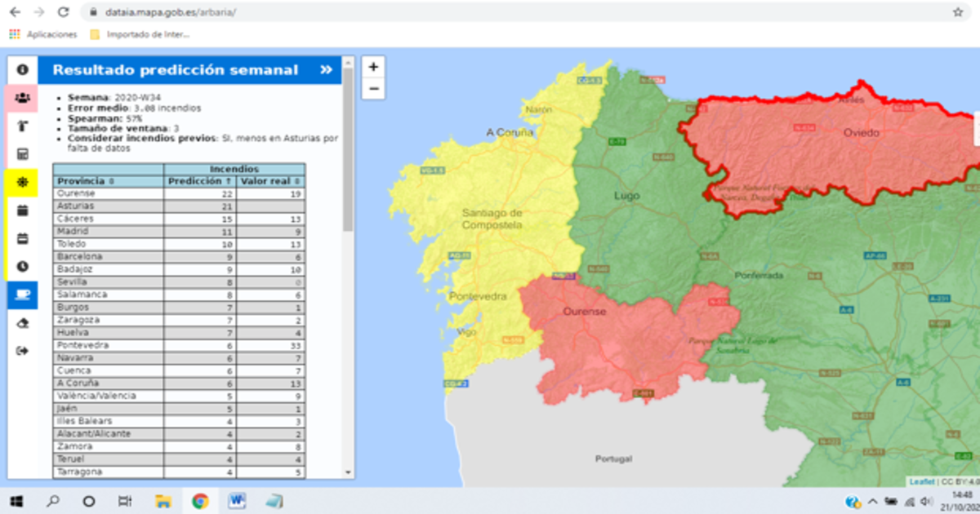
Task: Open the Aplicaciones bookmarks shortcut
Action: (43, 34)
